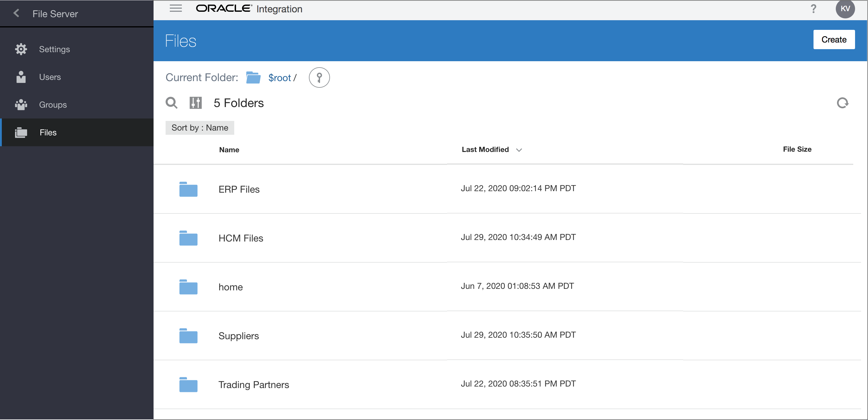Open the ERP Files folder
This screenshot has width=868, height=420.
pos(239,189)
